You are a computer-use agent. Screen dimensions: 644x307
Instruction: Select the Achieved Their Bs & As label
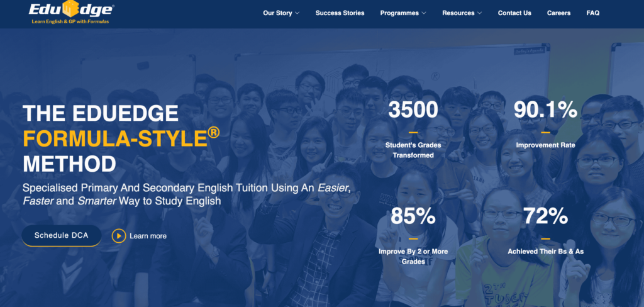coord(545,251)
